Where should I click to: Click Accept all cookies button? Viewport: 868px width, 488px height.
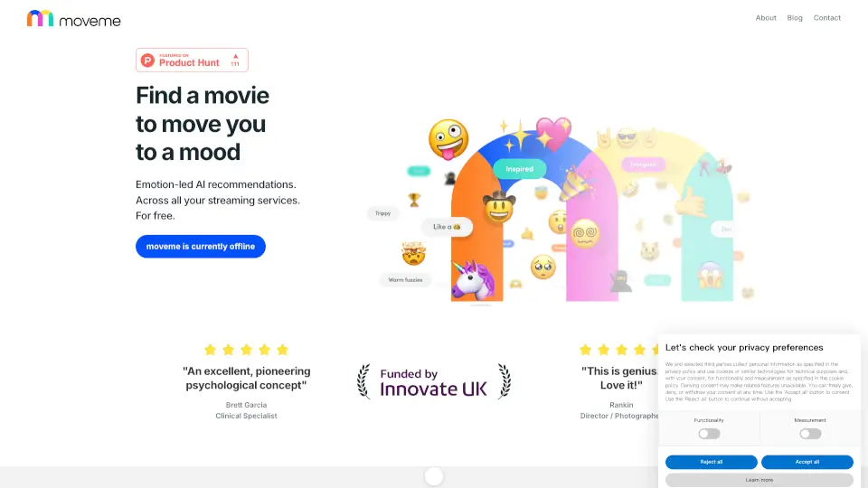[807, 462]
